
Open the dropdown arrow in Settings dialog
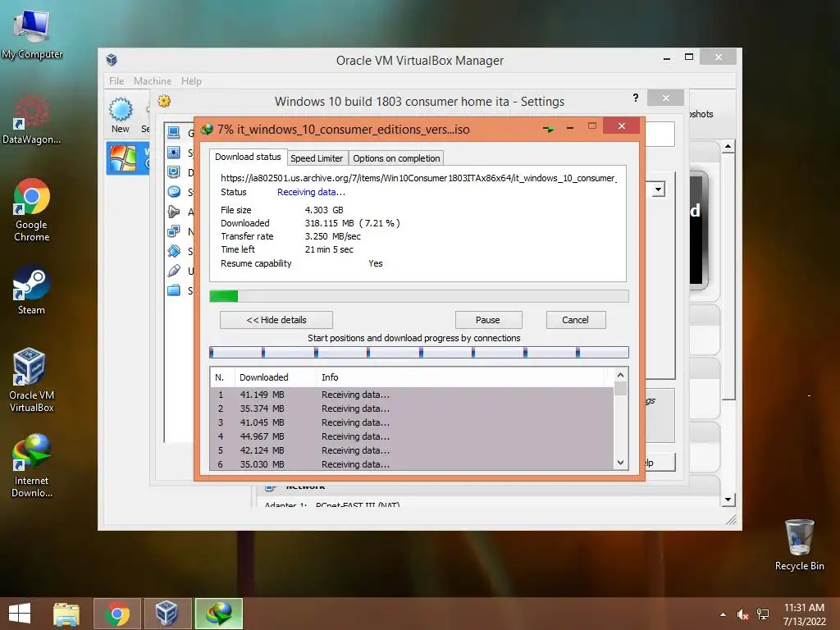[658, 189]
